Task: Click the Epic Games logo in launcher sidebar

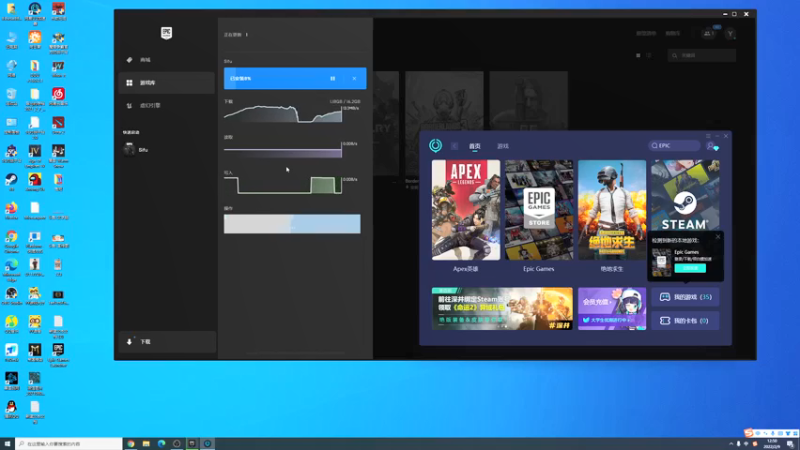Action: 166,33
